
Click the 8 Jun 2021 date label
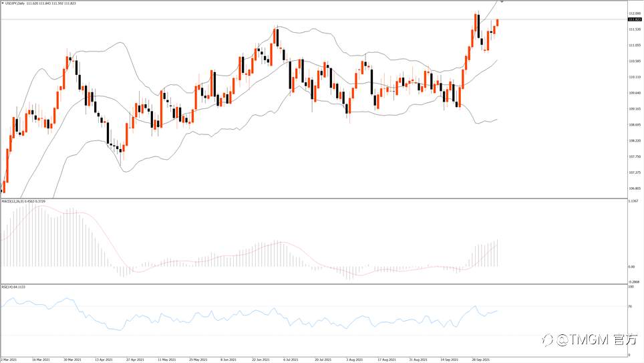[x=228, y=360]
